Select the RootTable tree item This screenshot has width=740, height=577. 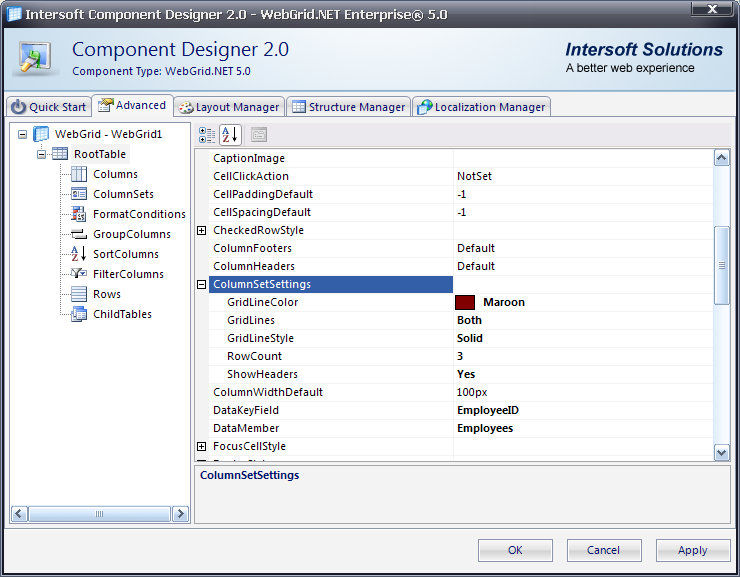tap(100, 154)
